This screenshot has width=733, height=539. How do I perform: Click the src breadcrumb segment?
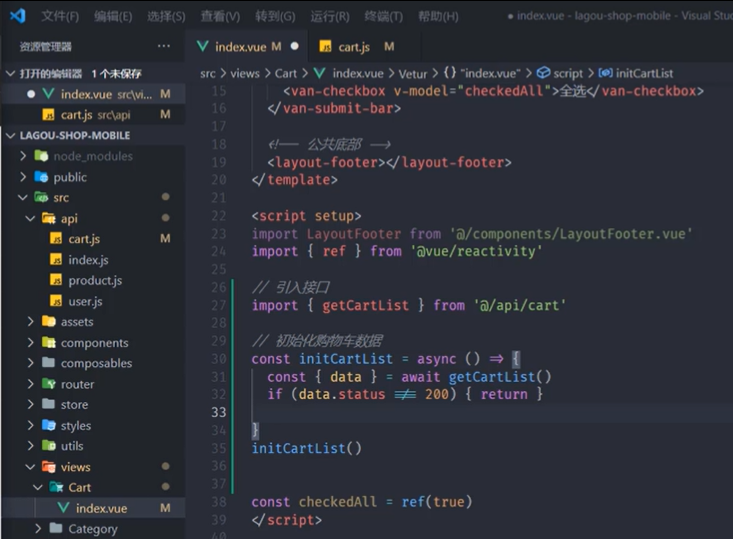pos(208,73)
